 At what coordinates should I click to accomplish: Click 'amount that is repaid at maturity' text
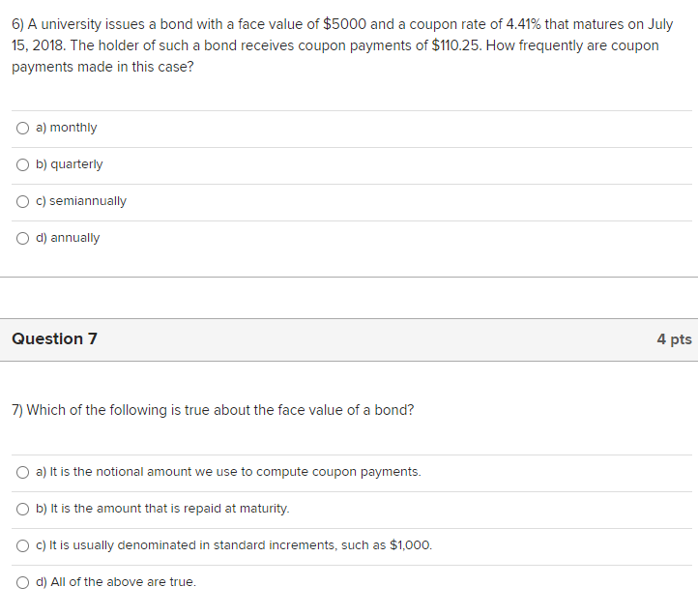pyautogui.click(x=162, y=509)
